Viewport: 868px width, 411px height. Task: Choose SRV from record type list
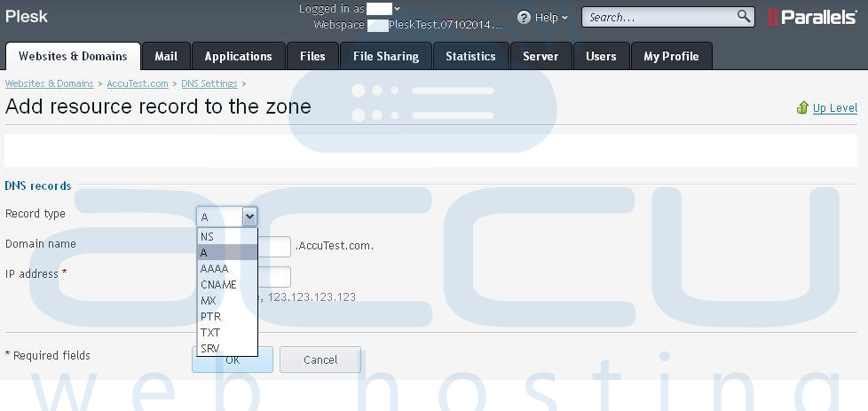pyautogui.click(x=227, y=348)
